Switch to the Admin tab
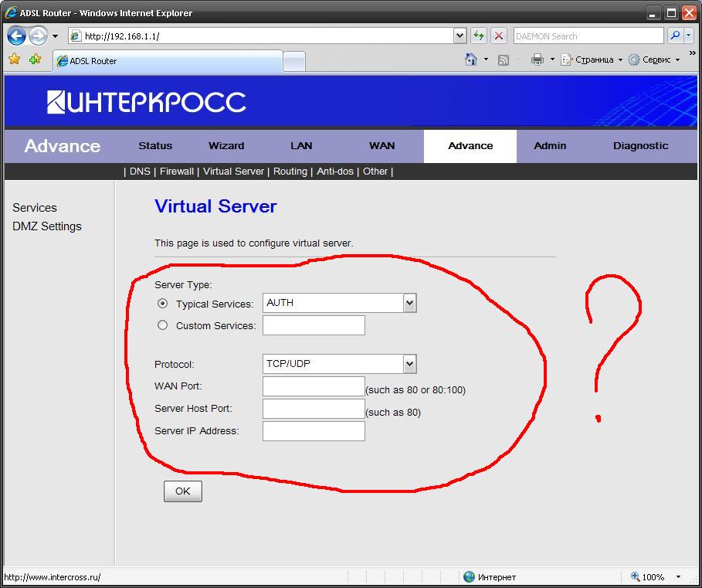 [x=550, y=145]
